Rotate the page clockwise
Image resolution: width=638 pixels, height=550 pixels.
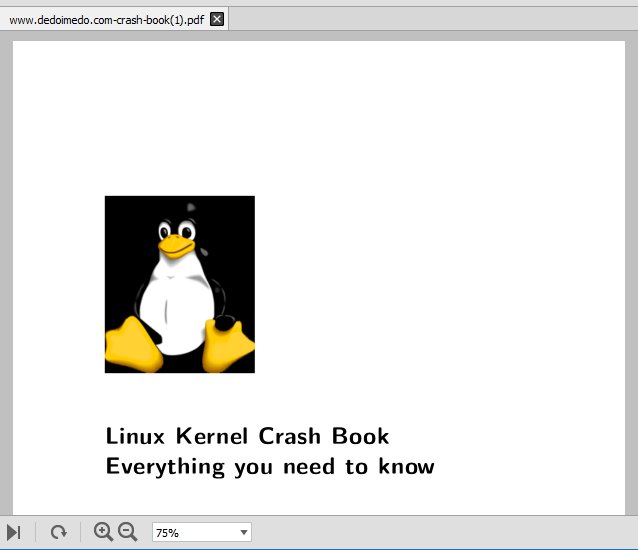point(59,532)
